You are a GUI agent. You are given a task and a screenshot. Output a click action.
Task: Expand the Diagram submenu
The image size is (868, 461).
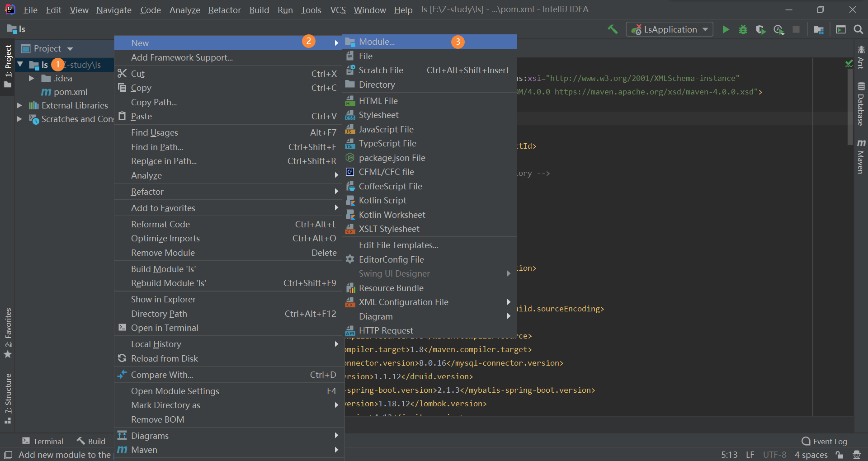pos(429,316)
